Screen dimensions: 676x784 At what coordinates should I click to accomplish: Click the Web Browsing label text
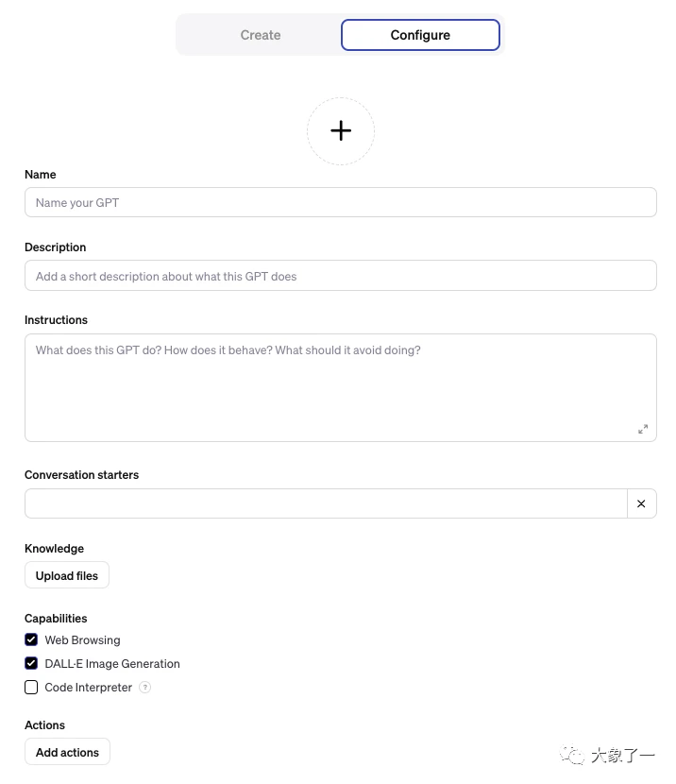click(x=82, y=639)
